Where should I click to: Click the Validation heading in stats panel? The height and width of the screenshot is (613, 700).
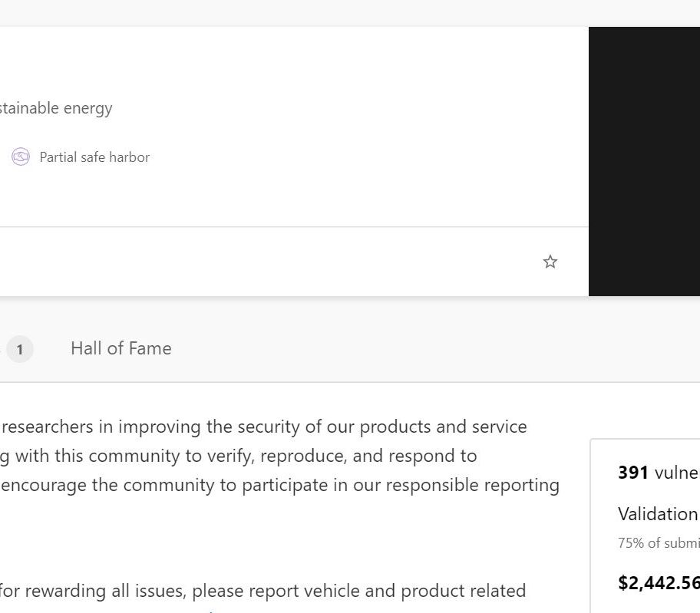[x=658, y=514]
